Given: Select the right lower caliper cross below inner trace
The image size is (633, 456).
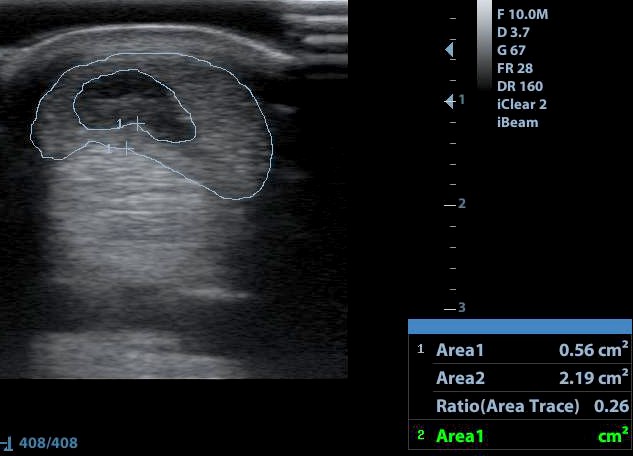Looking at the screenshot, I should click(127, 149).
